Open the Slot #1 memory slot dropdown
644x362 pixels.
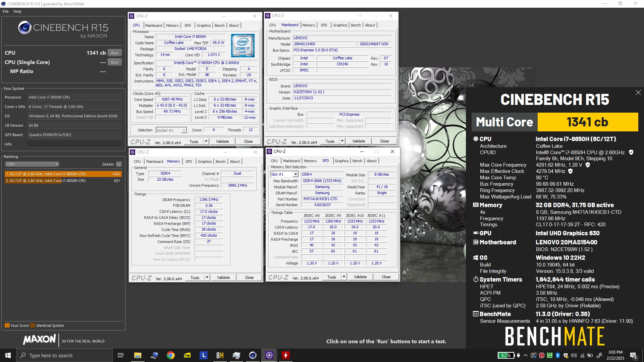pyautogui.click(x=284, y=174)
